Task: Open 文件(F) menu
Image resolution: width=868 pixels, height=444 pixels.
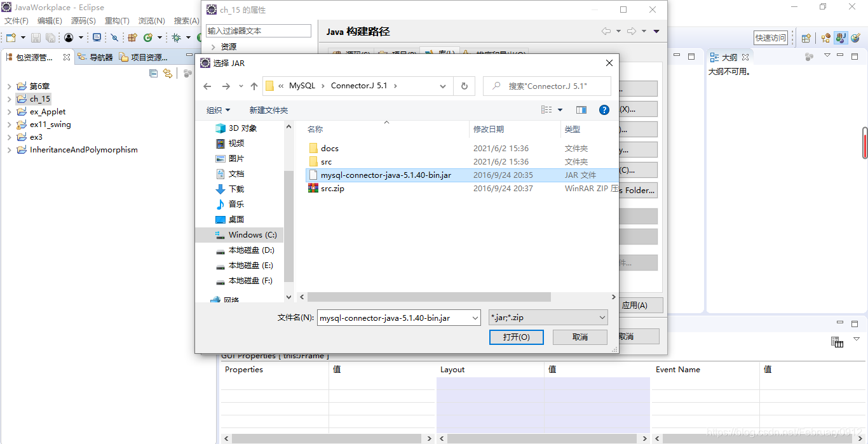Action: tap(16, 21)
